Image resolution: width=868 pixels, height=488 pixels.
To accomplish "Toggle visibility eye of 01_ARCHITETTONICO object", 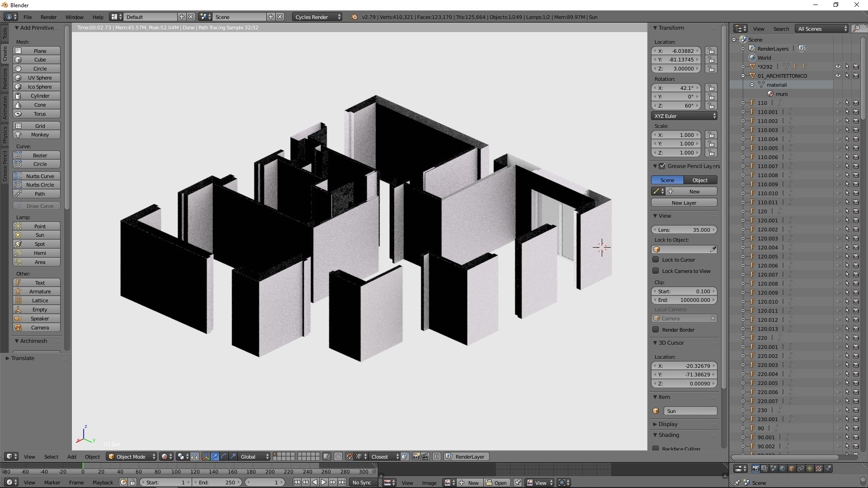I will 838,76.
